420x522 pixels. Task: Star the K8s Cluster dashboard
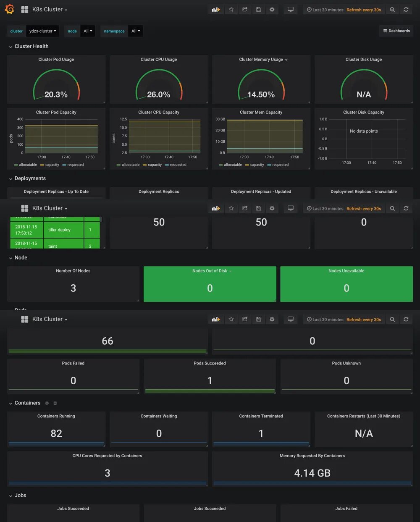pos(231,9)
